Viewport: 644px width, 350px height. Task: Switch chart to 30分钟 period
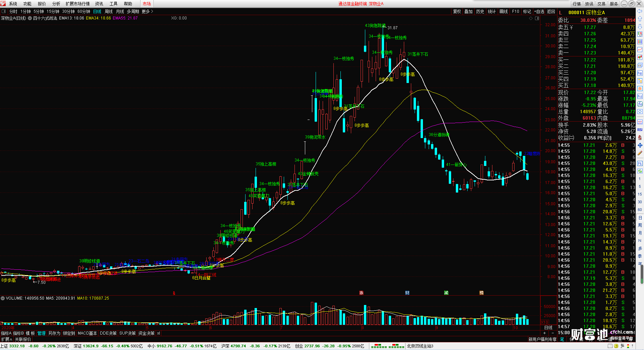[68, 11]
